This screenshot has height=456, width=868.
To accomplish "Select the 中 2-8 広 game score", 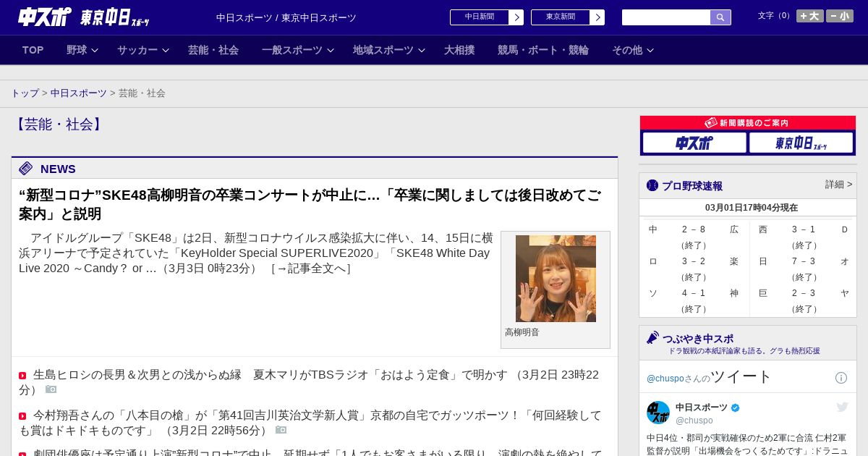I will point(694,229).
